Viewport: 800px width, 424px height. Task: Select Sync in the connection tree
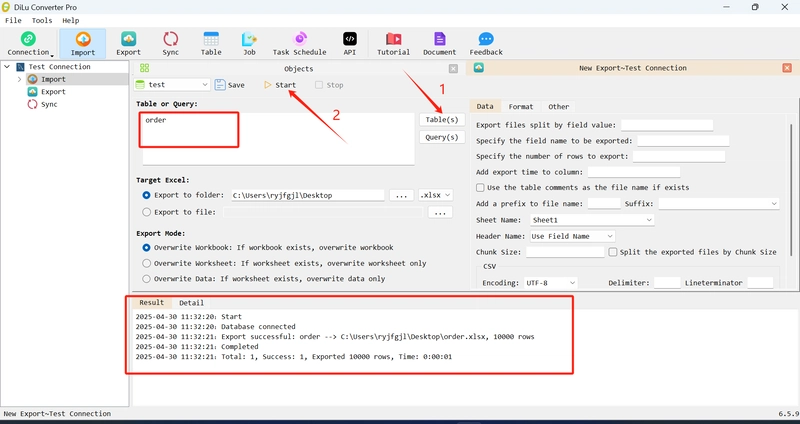coord(49,104)
